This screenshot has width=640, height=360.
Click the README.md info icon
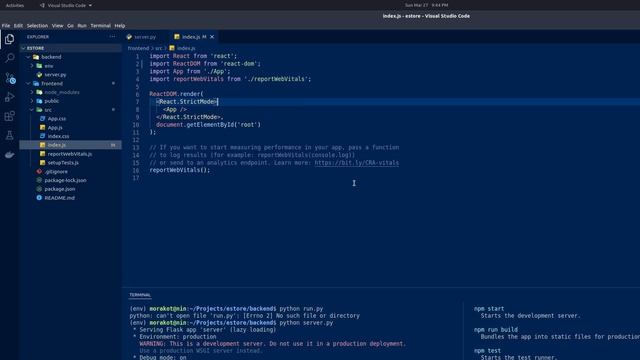coord(39,198)
